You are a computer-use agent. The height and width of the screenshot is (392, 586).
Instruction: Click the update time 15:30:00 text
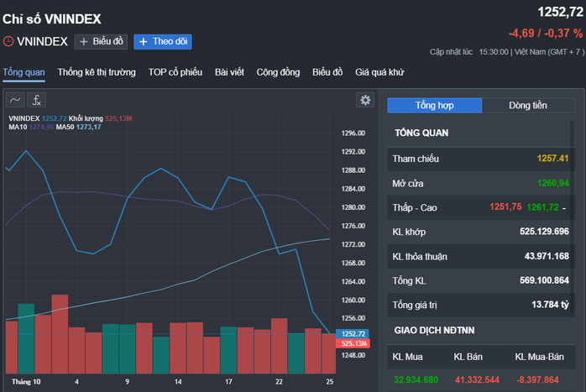[x=494, y=52]
